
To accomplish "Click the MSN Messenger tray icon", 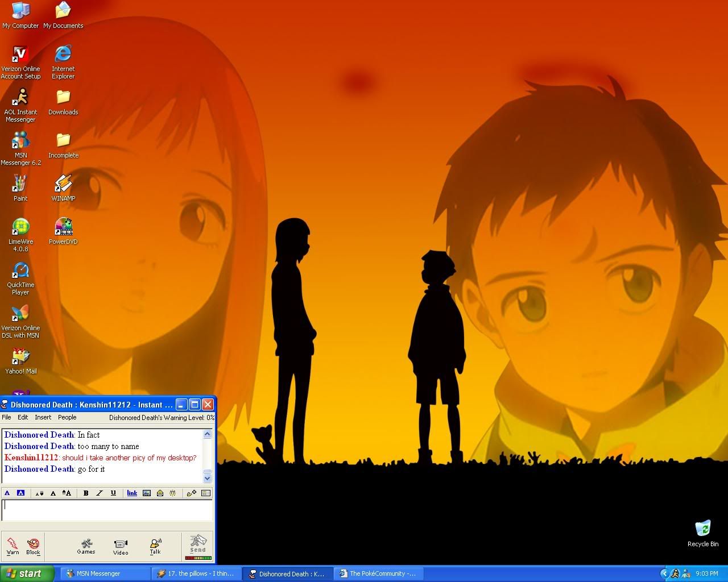I will (686, 573).
